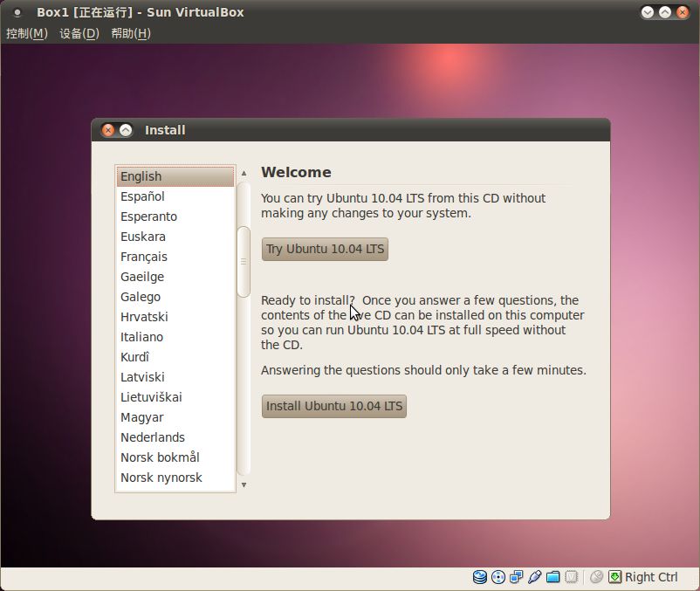Click the language list scrollbar thumb
Viewport: 700px width, 591px height.
tap(244, 262)
